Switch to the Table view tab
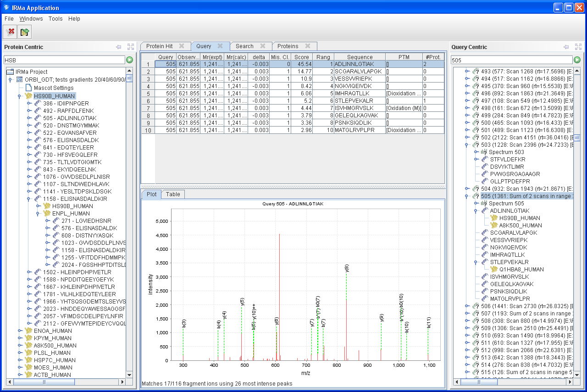Viewport: 587px width, 392px height. click(173, 194)
